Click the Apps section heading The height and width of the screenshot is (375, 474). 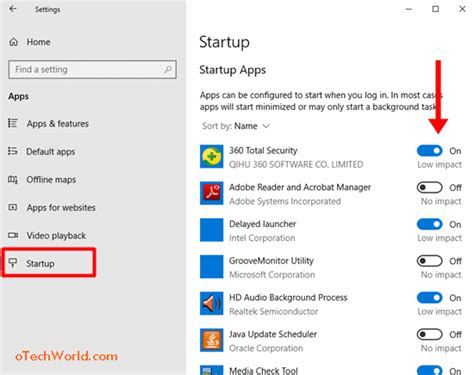coord(18,97)
